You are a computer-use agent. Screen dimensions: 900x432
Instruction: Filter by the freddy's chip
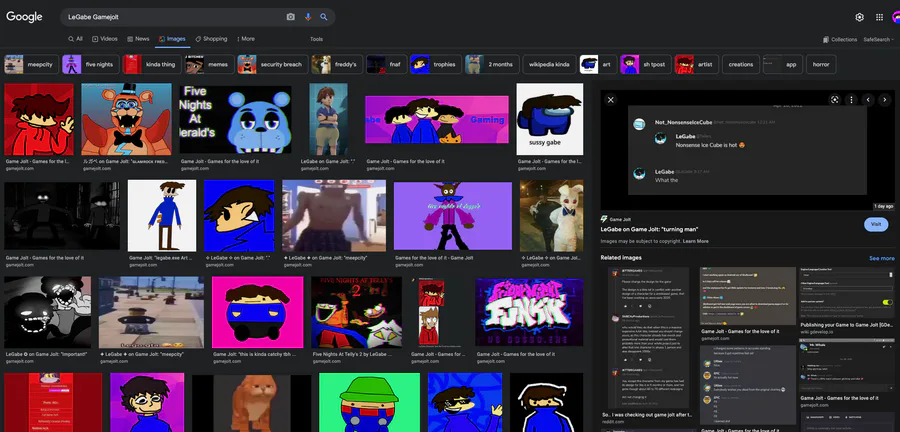(337, 64)
